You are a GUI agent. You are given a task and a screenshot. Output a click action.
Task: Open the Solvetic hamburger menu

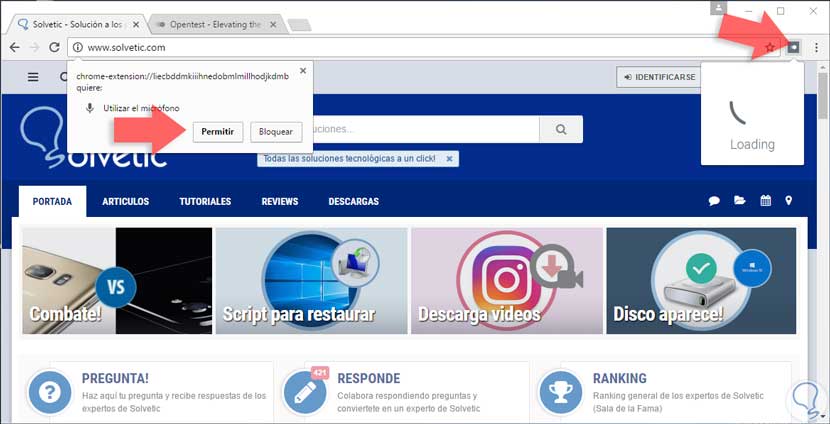tap(33, 77)
